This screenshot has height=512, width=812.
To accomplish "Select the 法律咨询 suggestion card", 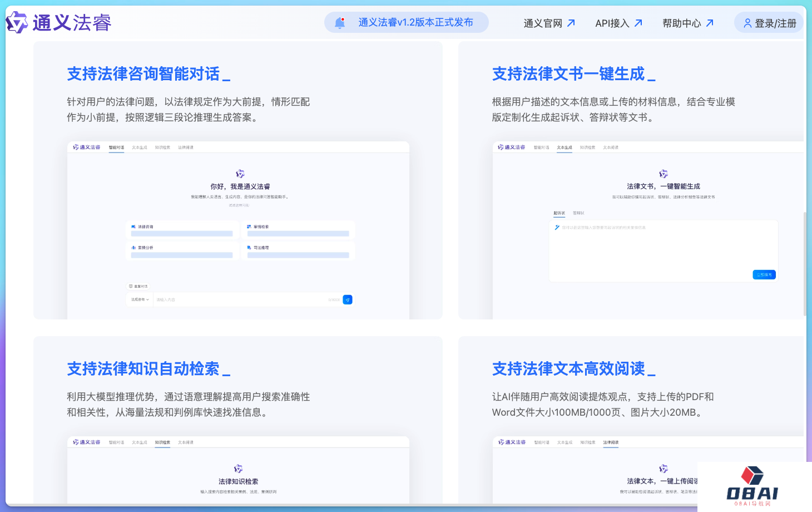I will [182, 230].
